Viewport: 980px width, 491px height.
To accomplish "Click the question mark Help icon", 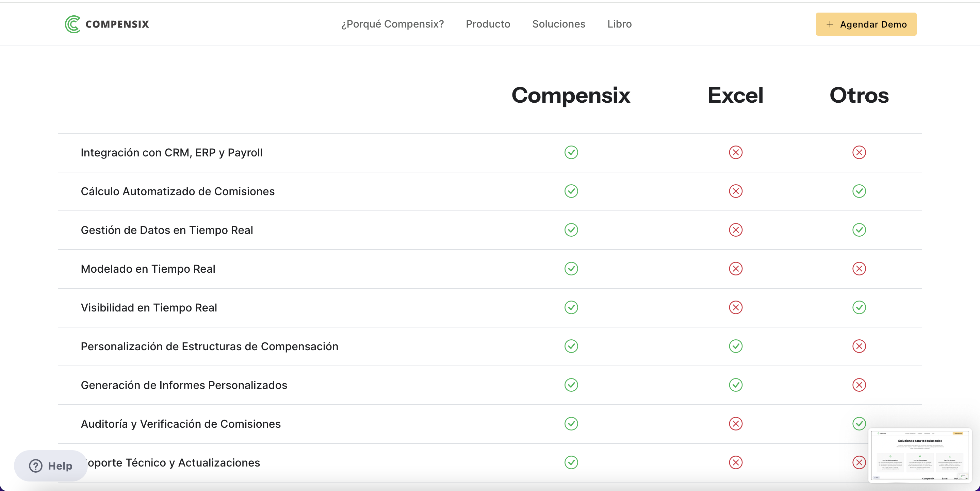I will (36, 465).
